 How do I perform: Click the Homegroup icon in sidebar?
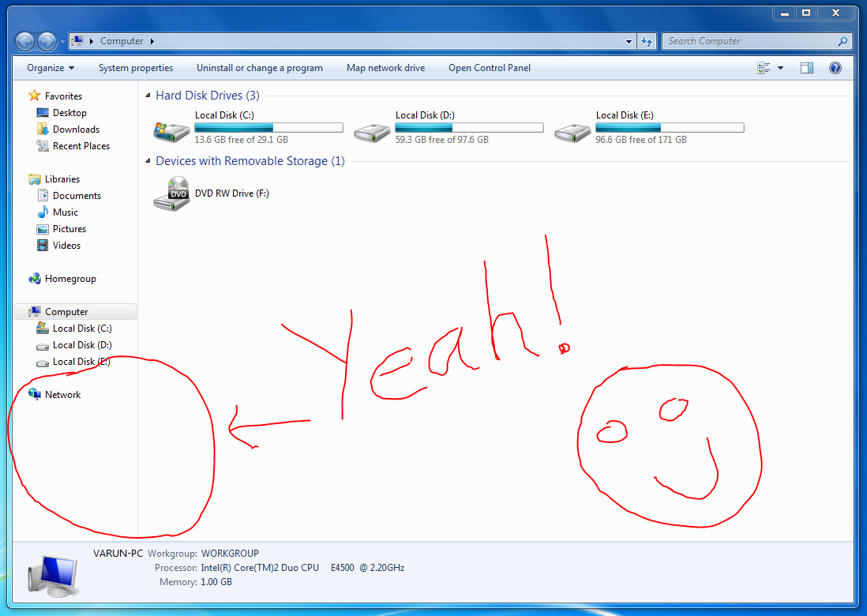(x=34, y=279)
